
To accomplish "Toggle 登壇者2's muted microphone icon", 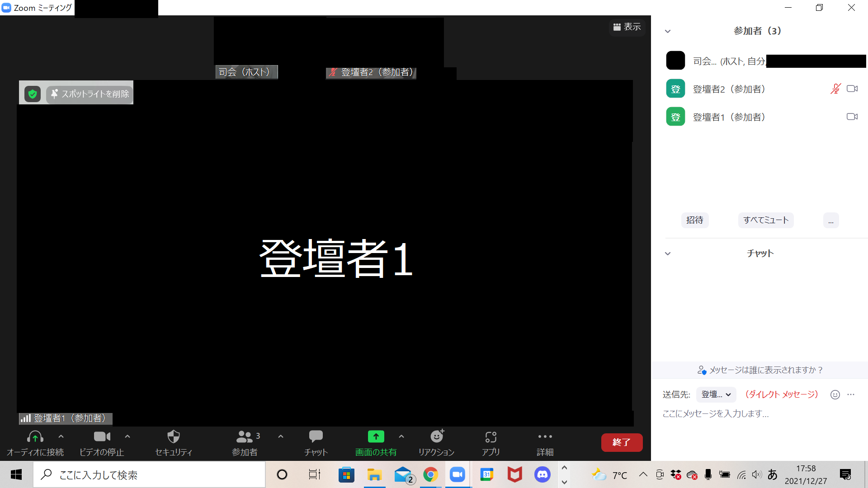I will (835, 89).
